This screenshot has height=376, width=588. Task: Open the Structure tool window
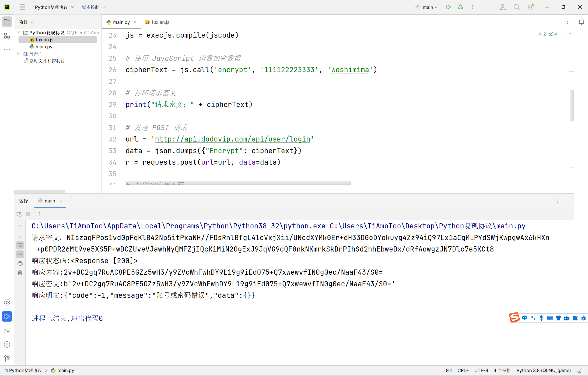tap(7, 36)
